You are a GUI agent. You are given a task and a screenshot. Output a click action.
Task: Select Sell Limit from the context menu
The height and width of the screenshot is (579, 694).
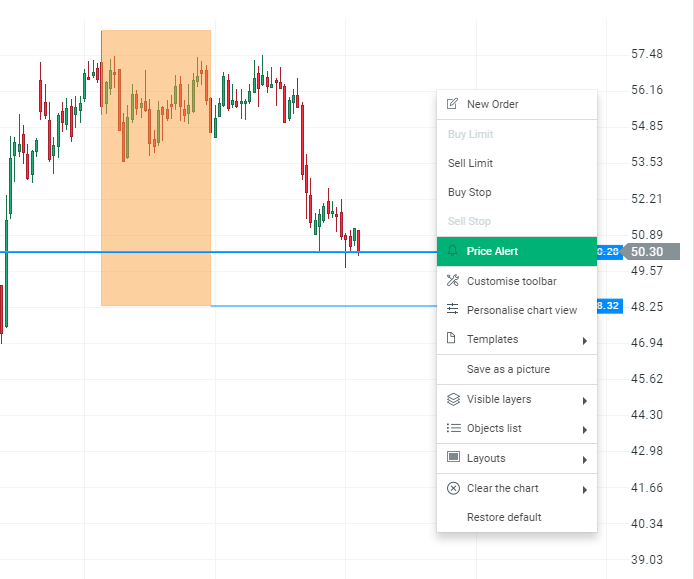tap(470, 163)
